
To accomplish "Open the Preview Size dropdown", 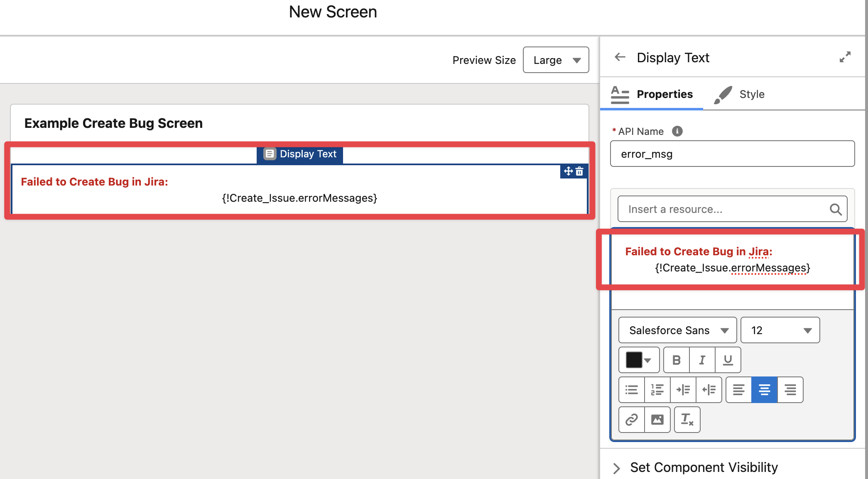I will [556, 60].
